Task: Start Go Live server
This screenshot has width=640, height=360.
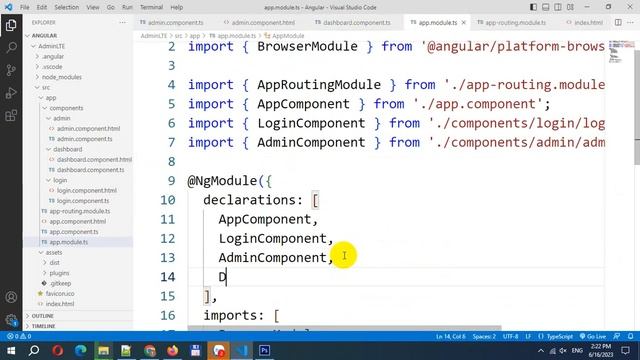Action: click(593, 336)
